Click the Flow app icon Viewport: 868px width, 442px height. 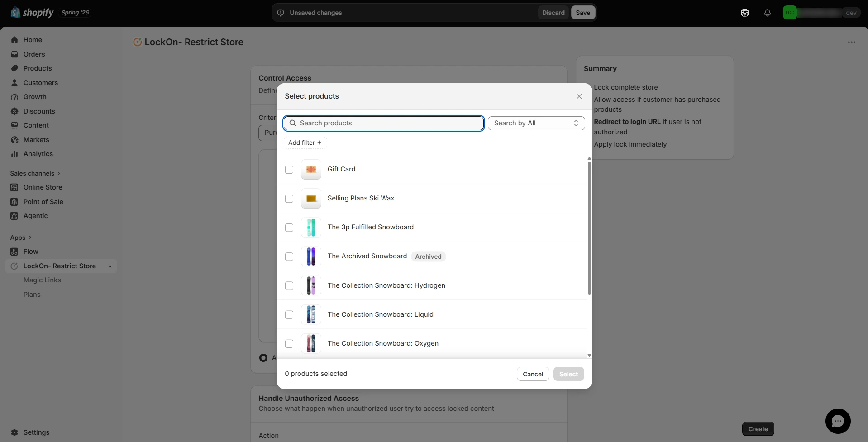point(14,252)
